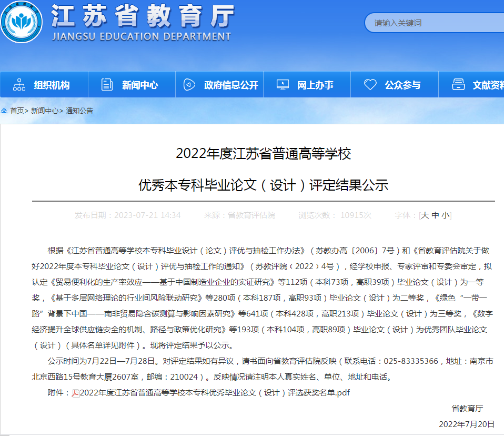The width and height of the screenshot is (504, 436).
Task: Open the 组织机构 navigation menu
Action: coord(52,85)
